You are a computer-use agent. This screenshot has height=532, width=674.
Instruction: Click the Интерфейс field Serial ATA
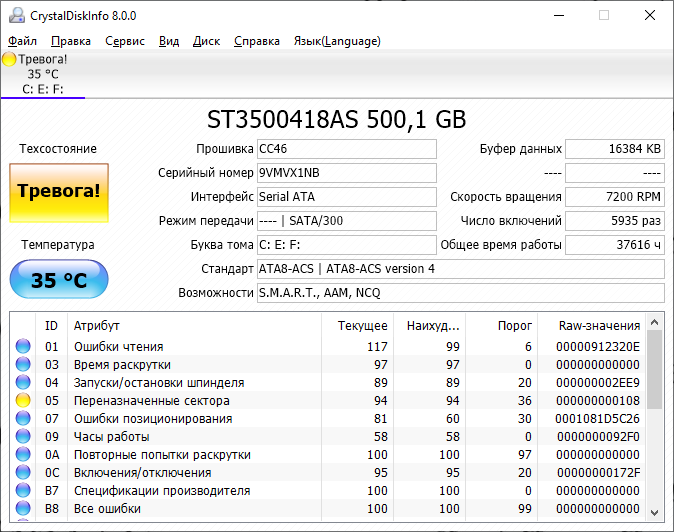click(347, 197)
